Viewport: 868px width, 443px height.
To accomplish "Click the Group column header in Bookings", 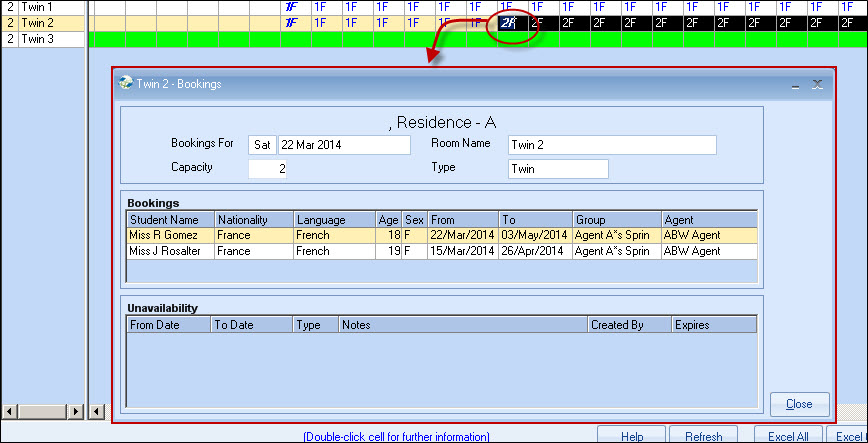I will 616,219.
